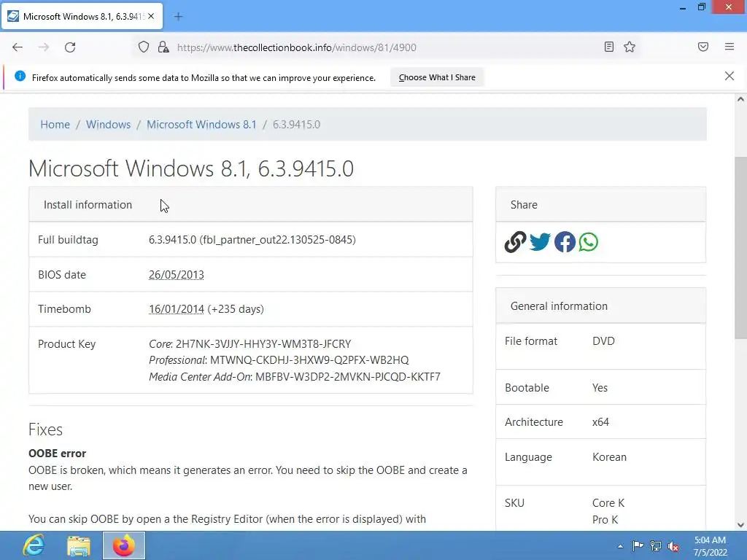Click the scrollbar down arrow
This screenshot has width=747, height=560.
(740, 525)
